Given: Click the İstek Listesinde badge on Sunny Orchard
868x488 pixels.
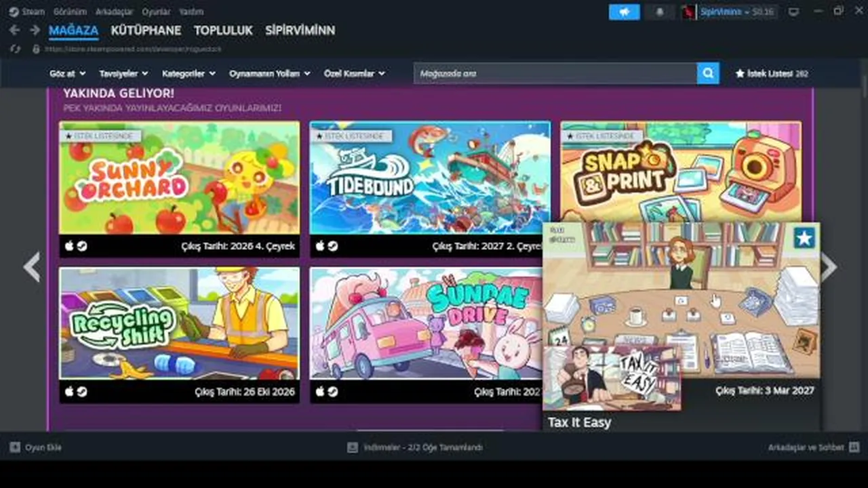Looking at the screenshot, I should click(x=100, y=136).
